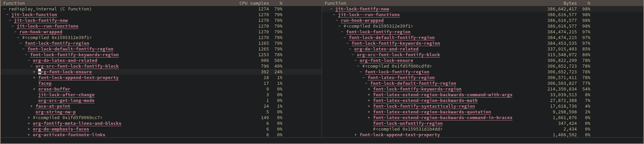644x144 pixels.
Task: Collapse the redisplay_internal root node
Action: 5,9
